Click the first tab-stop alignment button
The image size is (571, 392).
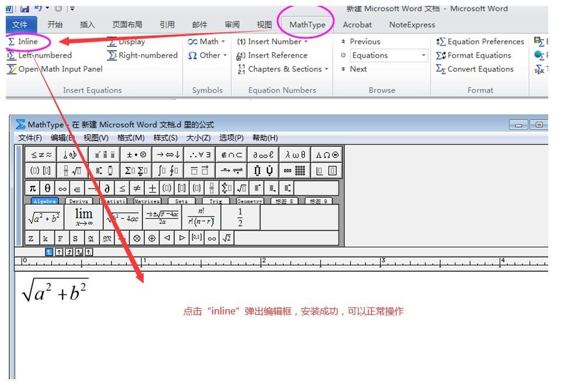pyautogui.click(x=49, y=252)
